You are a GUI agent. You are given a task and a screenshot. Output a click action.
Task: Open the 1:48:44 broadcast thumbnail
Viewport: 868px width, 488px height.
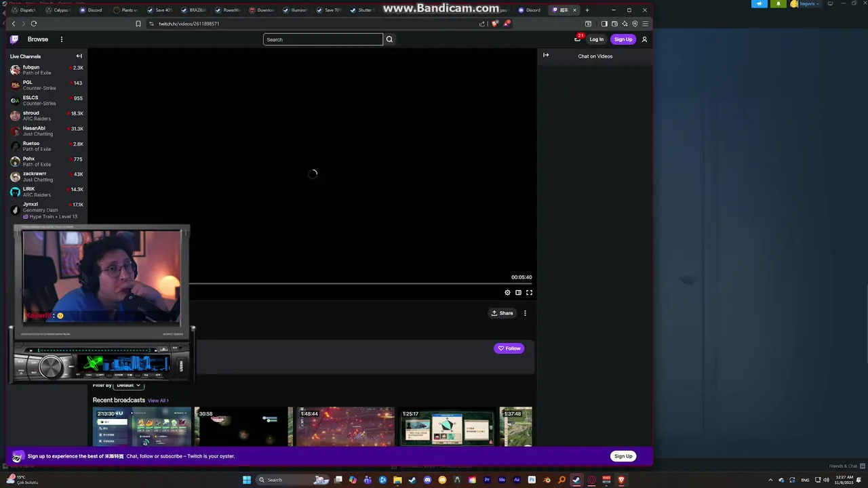[x=345, y=426]
